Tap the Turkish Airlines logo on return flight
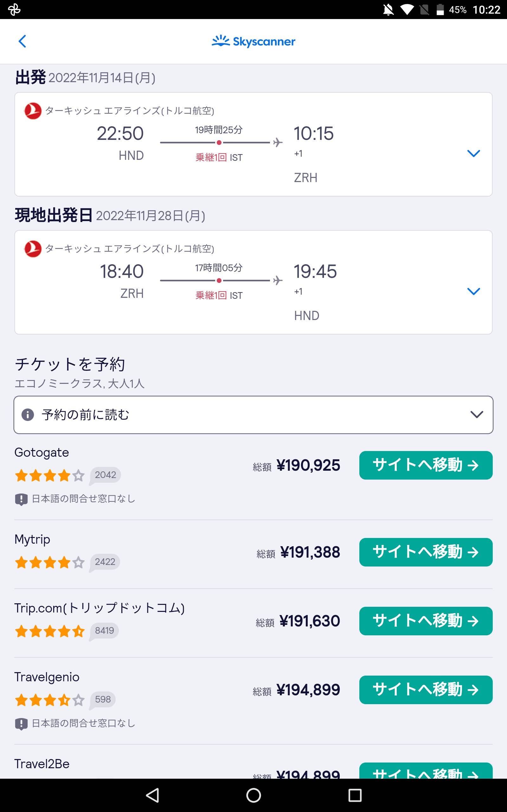The width and height of the screenshot is (507, 812). (x=33, y=249)
